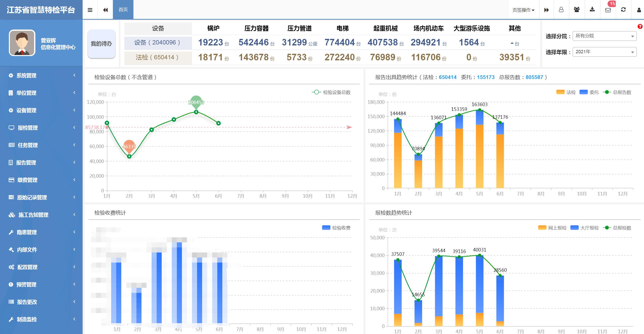The image size is (644, 334).
Task: Click the 报告更改 barcode icon
Action: point(11,302)
